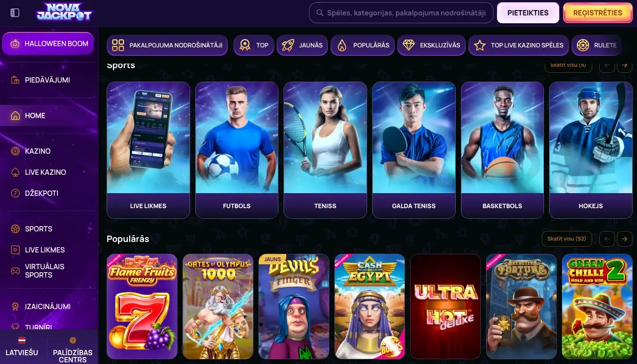Open the Piedāvājumi offers page
Viewport: 637px width, 364px height.
click(x=48, y=80)
